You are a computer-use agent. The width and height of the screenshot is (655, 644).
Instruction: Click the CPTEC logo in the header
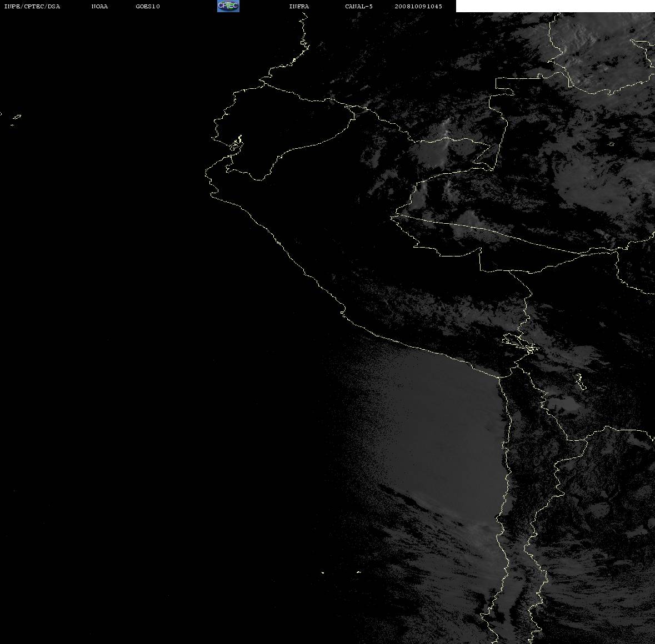click(228, 6)
